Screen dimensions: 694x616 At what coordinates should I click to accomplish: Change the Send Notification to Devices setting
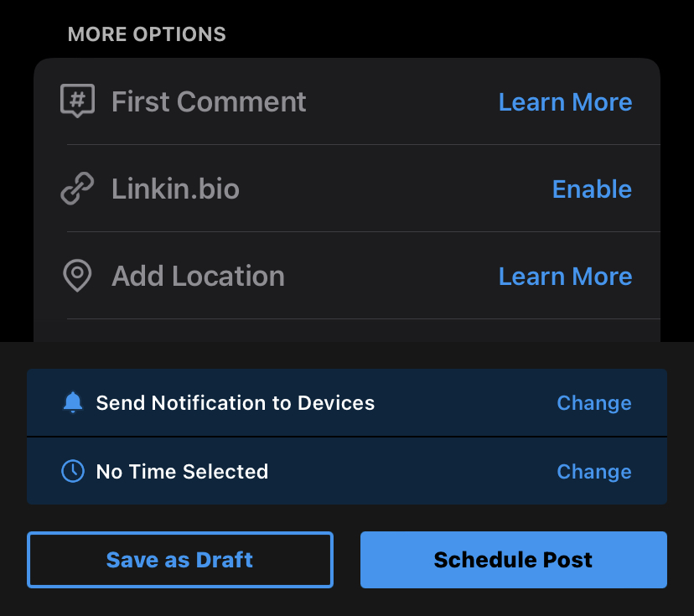coord(593,403)
